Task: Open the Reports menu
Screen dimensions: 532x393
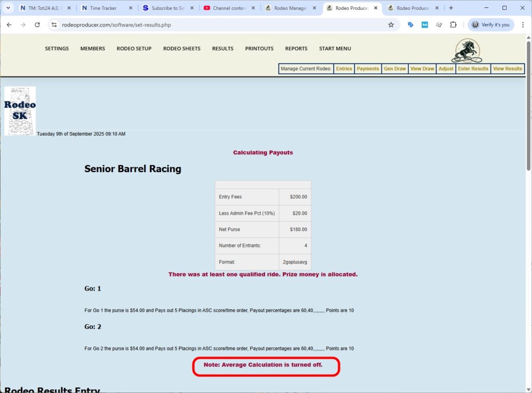Action: pos(296,48)
